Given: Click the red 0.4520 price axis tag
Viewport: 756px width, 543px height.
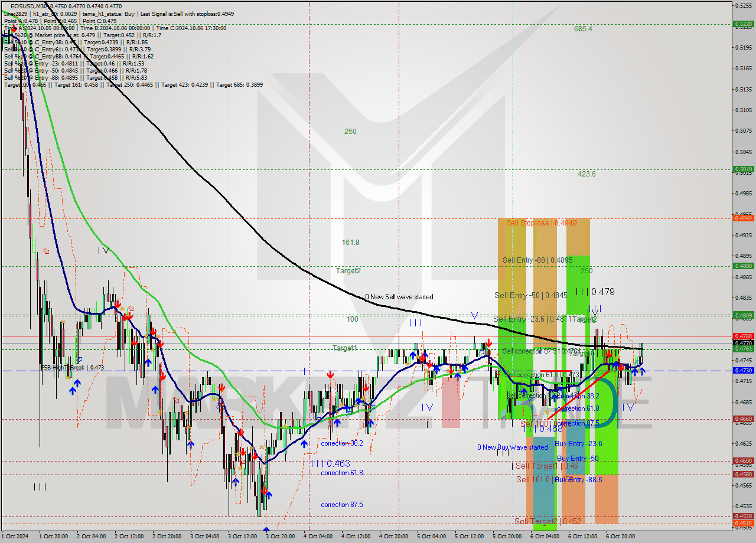Looking at the screenshot, I should pyautogui.click(x=743, y=516).
